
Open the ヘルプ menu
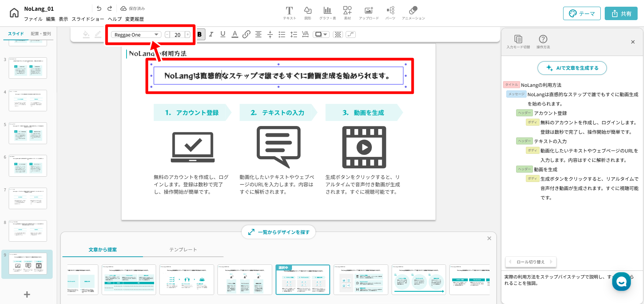tap(115, 19)
